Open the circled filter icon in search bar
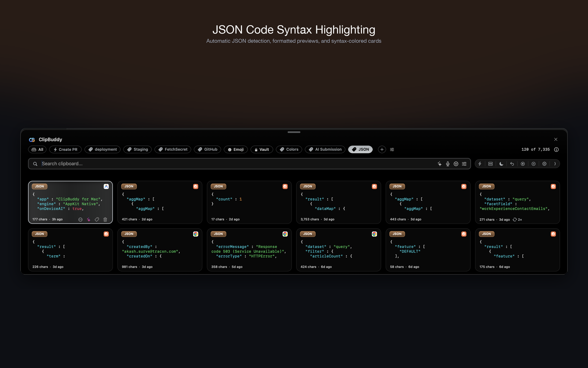588x368 pixels. click(x=456, y=164)
